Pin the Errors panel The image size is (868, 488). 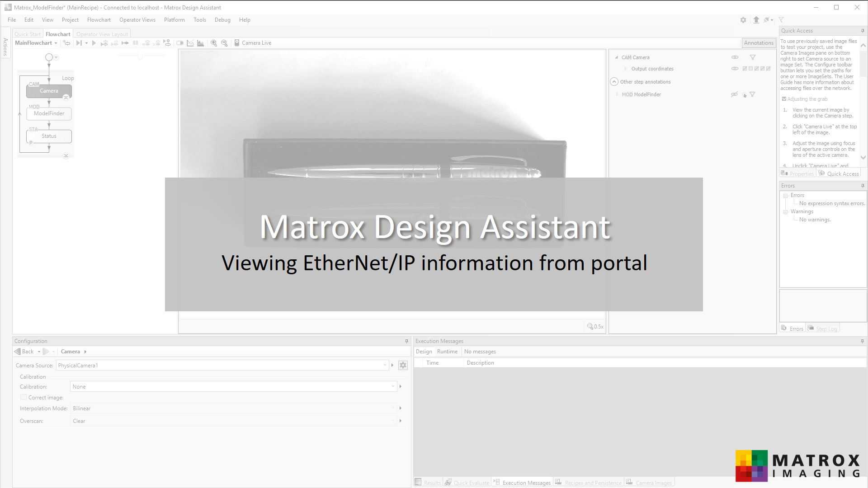pyautogui.click(x=863, y=186)
